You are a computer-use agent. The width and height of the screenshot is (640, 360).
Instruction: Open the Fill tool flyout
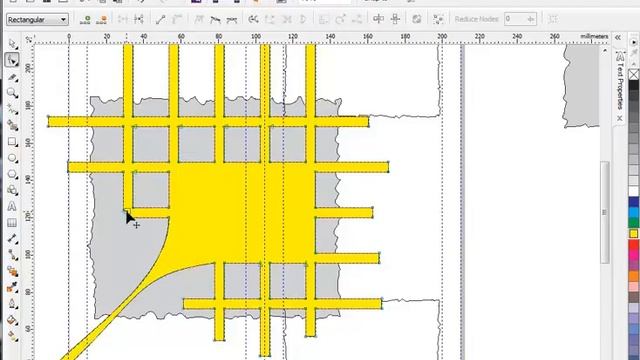click(12, 320)
